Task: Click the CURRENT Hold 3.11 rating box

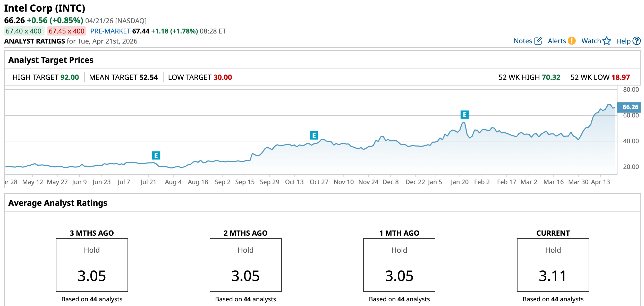Action: tap(553, 265)
